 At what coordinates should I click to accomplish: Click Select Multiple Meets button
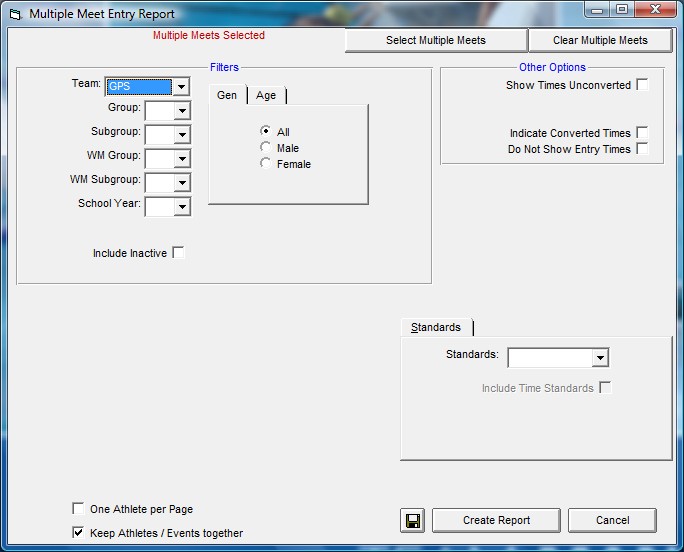point(436,40)
